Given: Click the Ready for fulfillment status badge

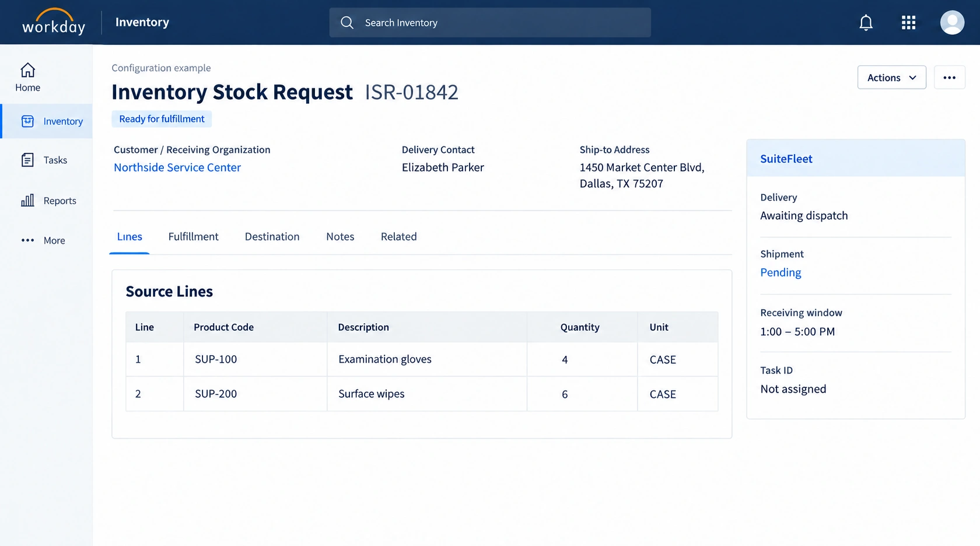Looking at the screenshot, I should (x=162, y=119).
